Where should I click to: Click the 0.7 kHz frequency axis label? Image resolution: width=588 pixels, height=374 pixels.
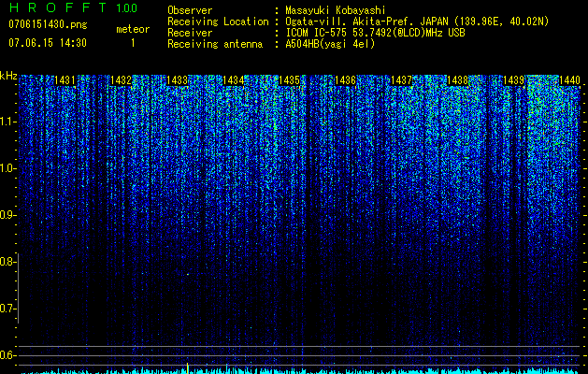click(x=7, y=309)
